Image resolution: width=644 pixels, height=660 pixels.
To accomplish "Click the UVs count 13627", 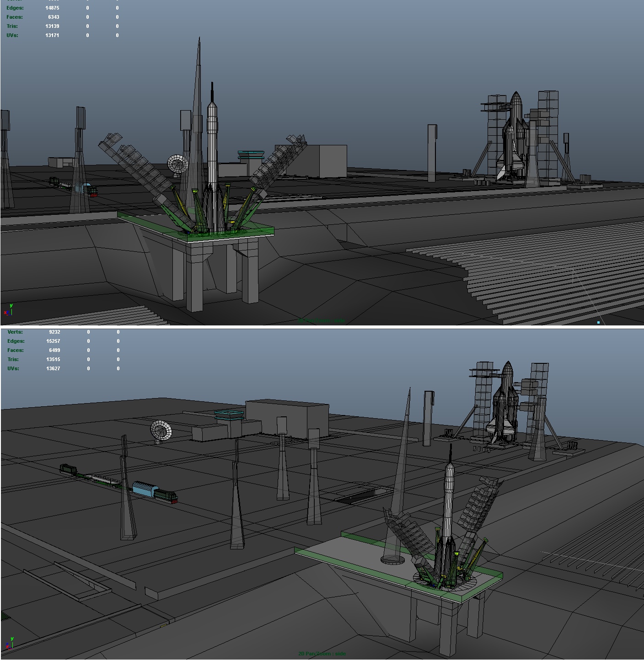I will [x=53, y=368].
